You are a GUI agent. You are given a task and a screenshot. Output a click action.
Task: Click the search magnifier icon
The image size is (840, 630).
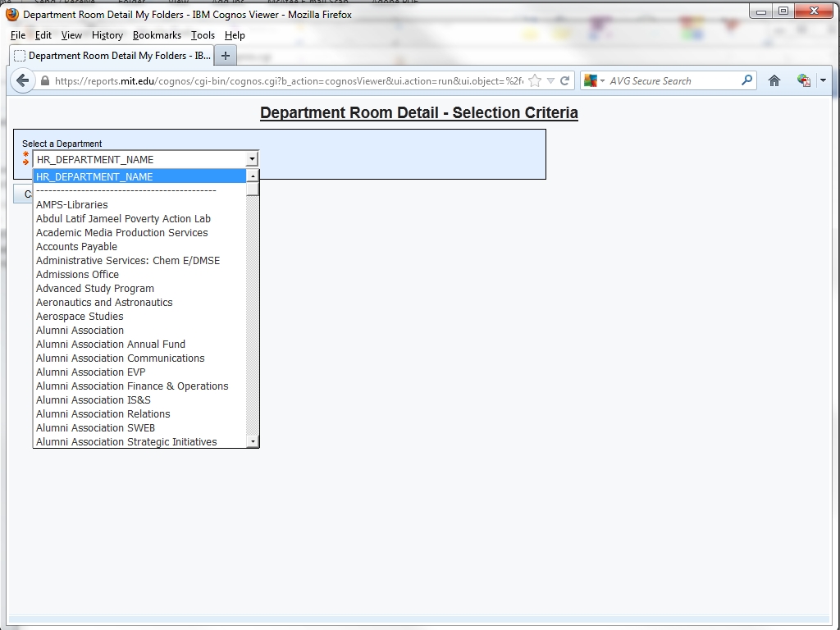point(746,80)
